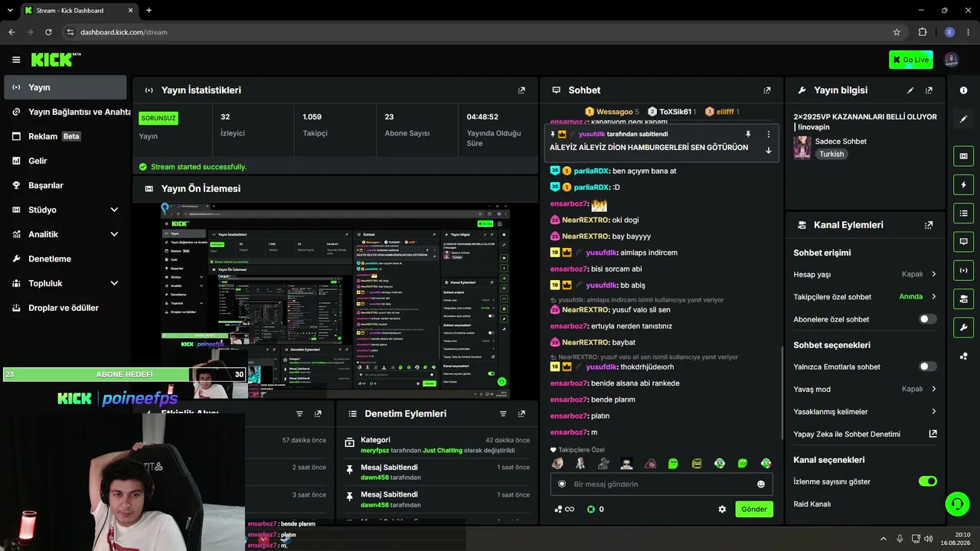Expand the Analitik sidebar section
Screen dimensions: 980x551
tap(114, 234)
